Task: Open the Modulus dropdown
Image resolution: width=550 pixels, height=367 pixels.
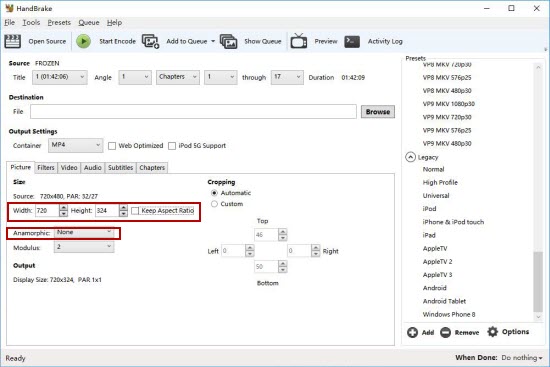Action: pos(84,247)
